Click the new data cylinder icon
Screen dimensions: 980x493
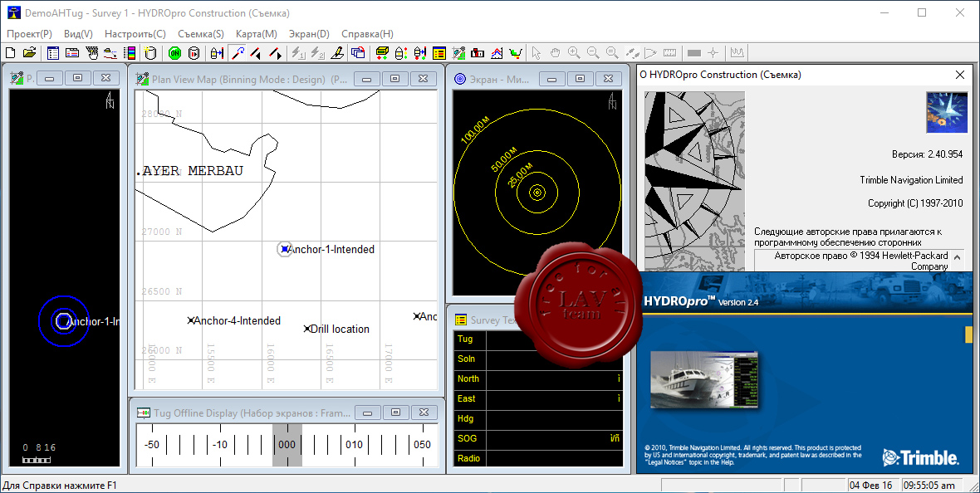point(149,53)
